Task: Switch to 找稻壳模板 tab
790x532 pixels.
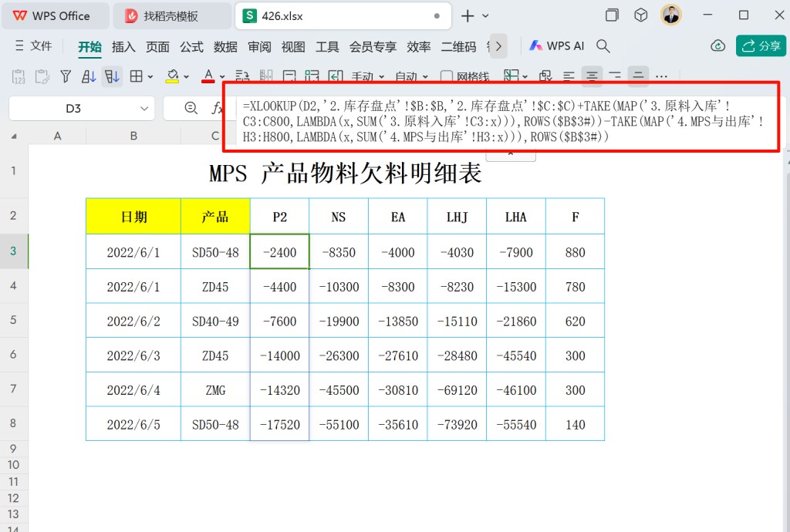Action: tap(170, 15)
